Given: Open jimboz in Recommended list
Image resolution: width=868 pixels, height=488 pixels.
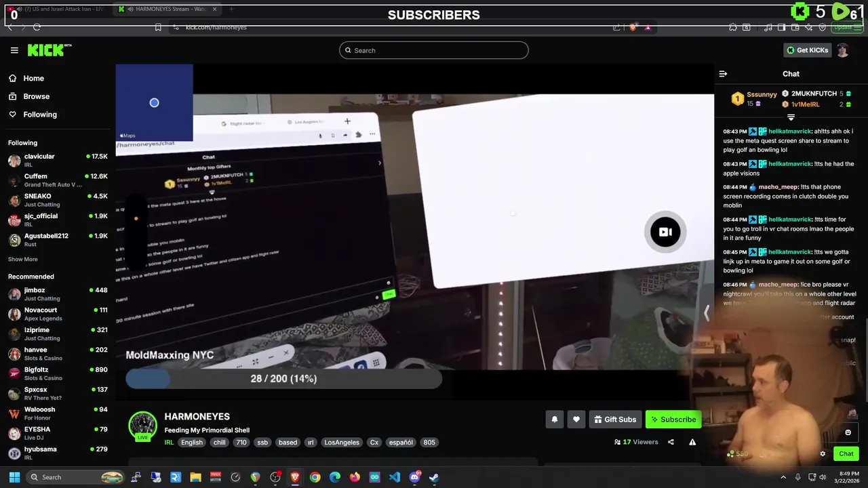Looking at the screenshot, I should coord(58,294).
